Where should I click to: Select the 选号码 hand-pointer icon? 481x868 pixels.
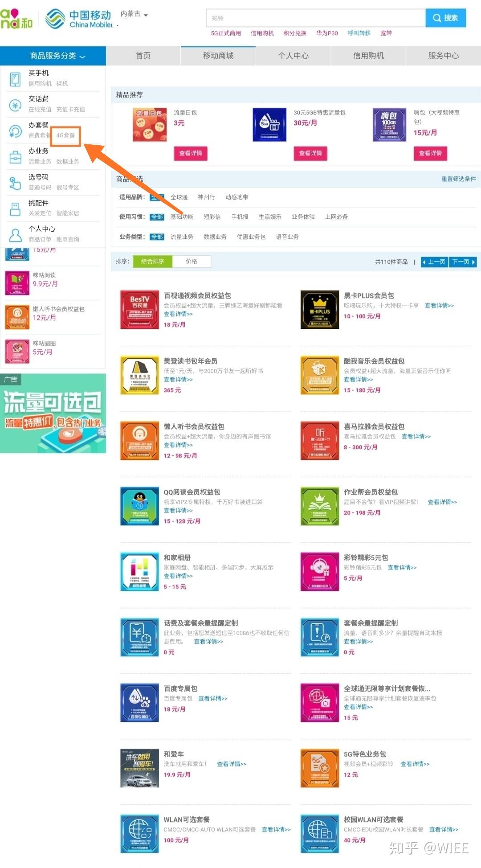coord(16,183)
